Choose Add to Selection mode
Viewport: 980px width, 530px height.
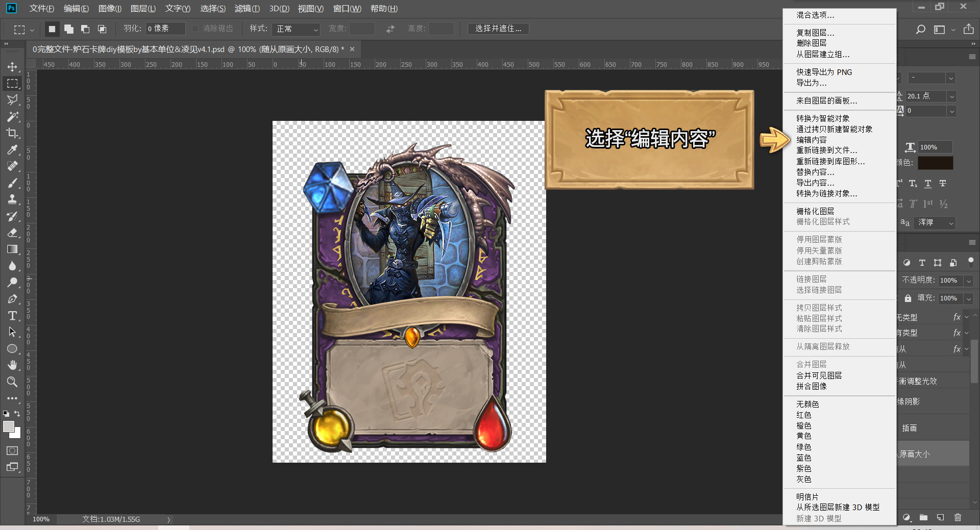(68, 29)
